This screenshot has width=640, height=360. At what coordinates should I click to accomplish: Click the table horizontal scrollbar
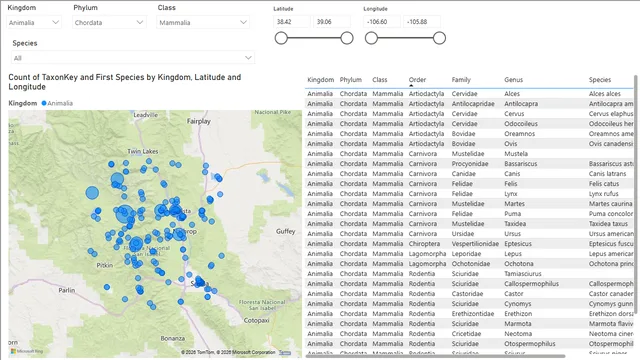pos(435,356)
